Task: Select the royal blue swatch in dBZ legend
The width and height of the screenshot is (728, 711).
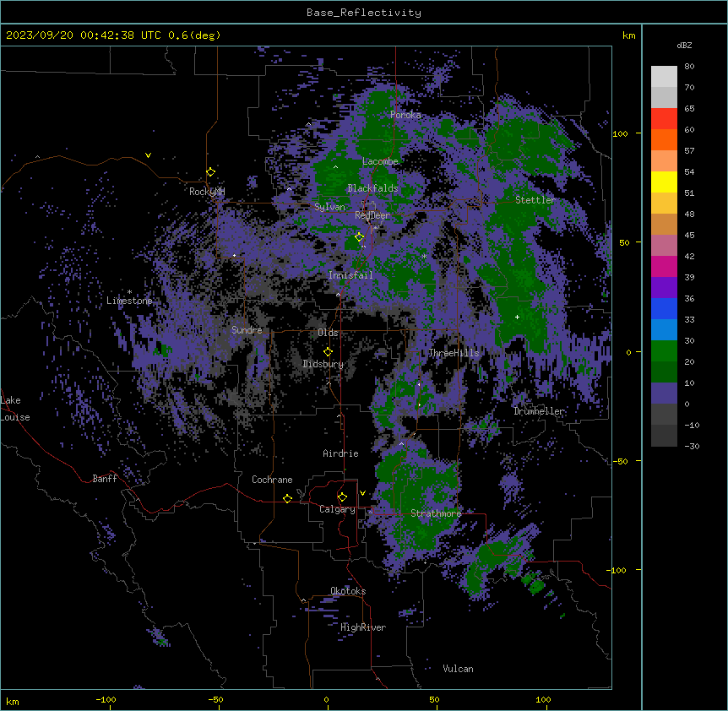Action: click(x=664, y=308)
